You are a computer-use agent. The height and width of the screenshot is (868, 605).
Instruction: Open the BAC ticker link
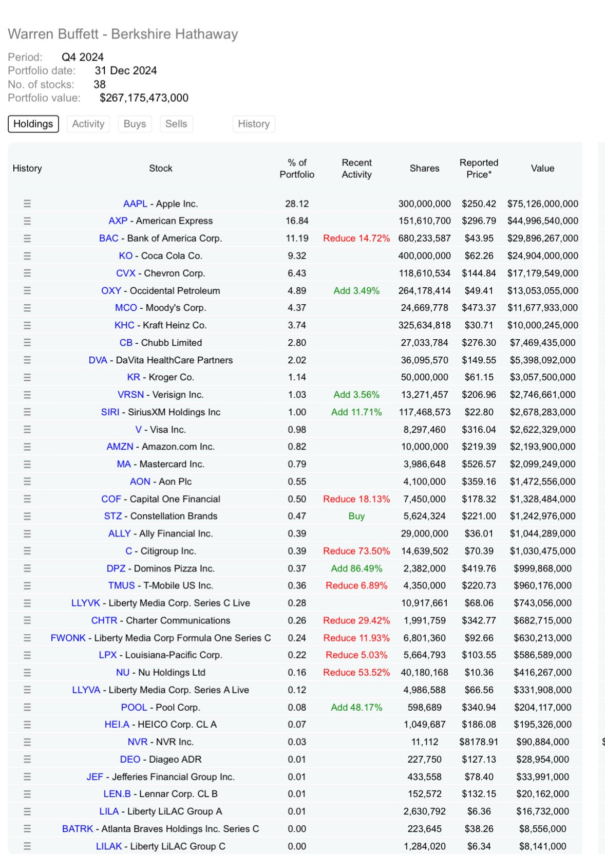[109, 238]
